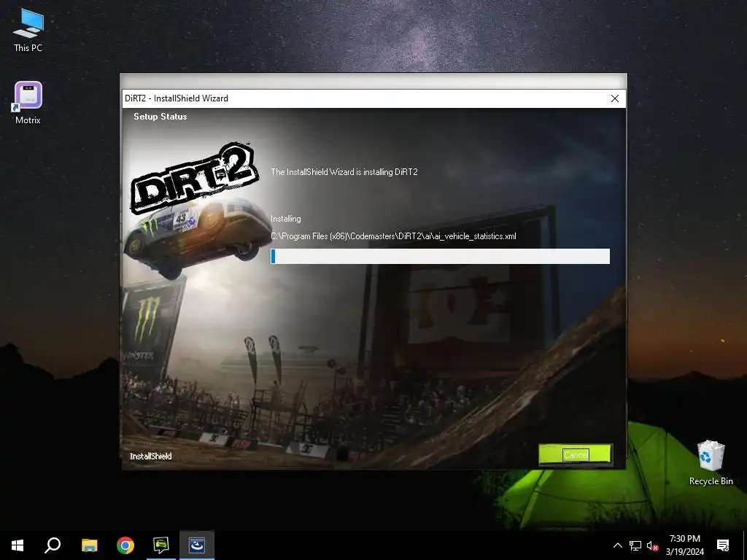This screenshot has width=747, height=560.
Task: Open the clock showing 7:30 PM
Action: point(684,545)
